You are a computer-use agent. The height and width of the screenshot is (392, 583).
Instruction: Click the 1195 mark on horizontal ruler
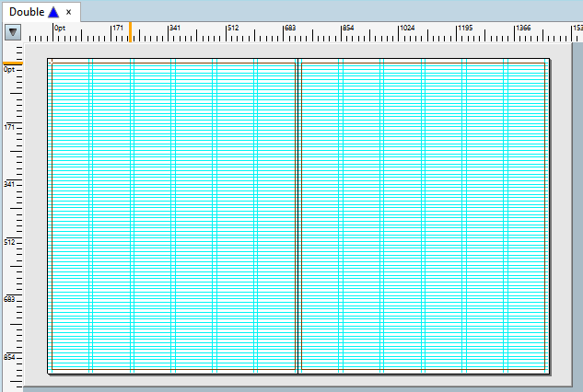[x=465, y=28]
